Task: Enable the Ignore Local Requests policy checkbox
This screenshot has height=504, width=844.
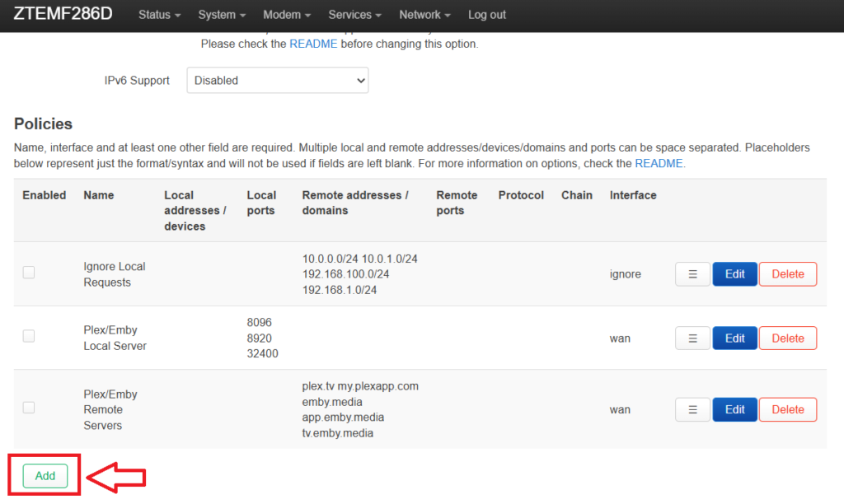Action: 29,273
